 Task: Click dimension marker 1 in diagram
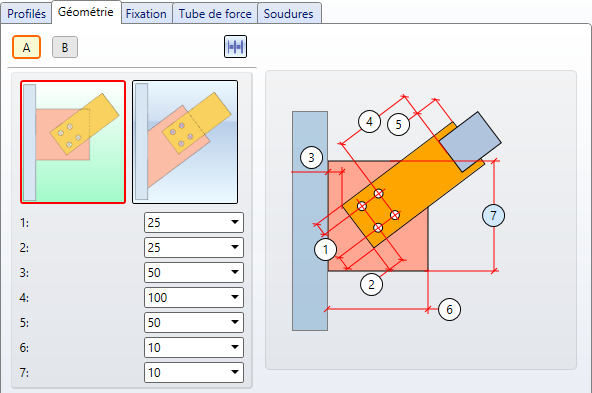325,250
